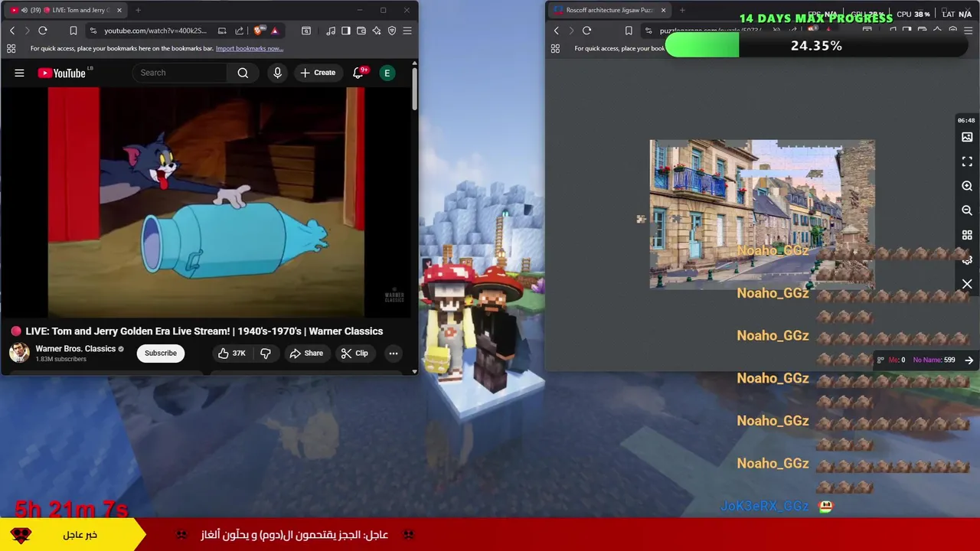Like the video (37K)
This screenshot has height=551, width=980.
(x=231, y=353)
